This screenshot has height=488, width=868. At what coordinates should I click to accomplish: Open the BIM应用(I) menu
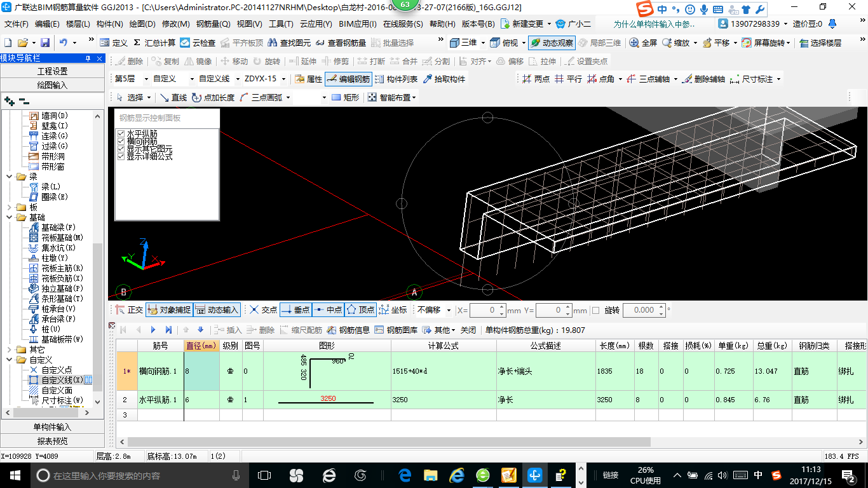pos(357,24)
